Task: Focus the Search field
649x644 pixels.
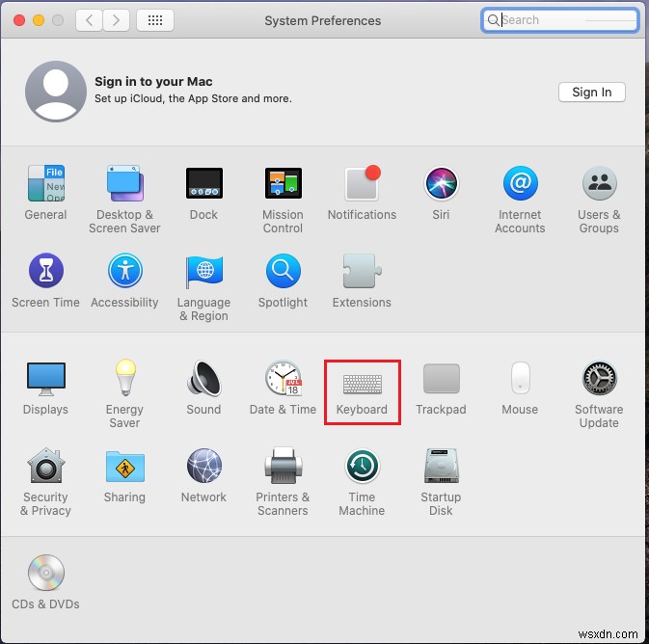Action: point(559,20)
